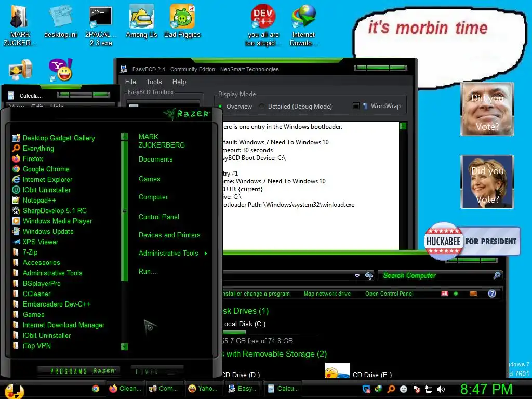Select Internet Download Manager desktop icon
This screenshot has height=399, width=532.
click(303, 25)
